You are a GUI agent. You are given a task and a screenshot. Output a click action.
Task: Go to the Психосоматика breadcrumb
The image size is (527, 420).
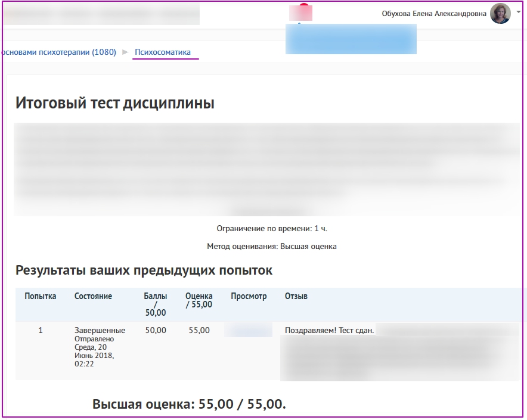[x=163, y=52]
